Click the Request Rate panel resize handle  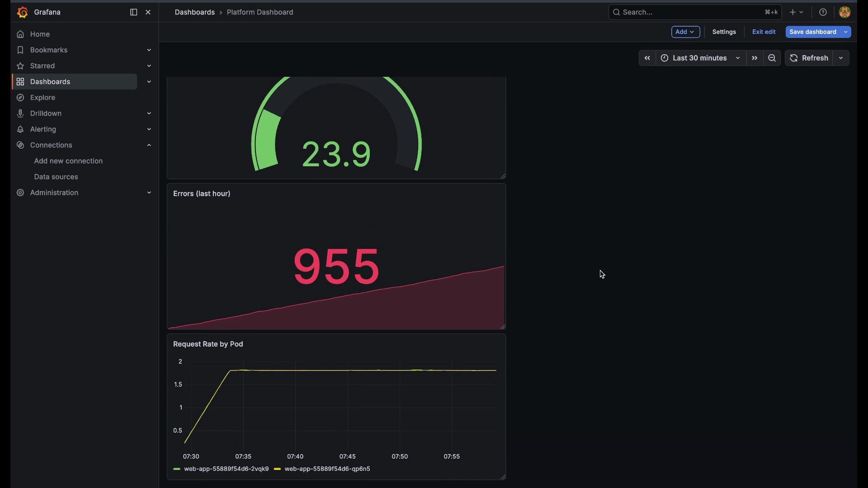[503, 477]
